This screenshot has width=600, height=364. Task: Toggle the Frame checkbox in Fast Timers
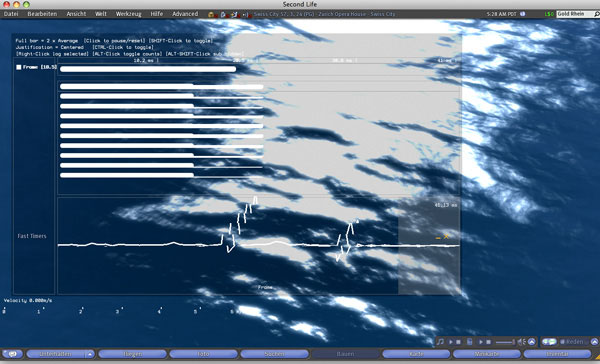click(18, 67)
